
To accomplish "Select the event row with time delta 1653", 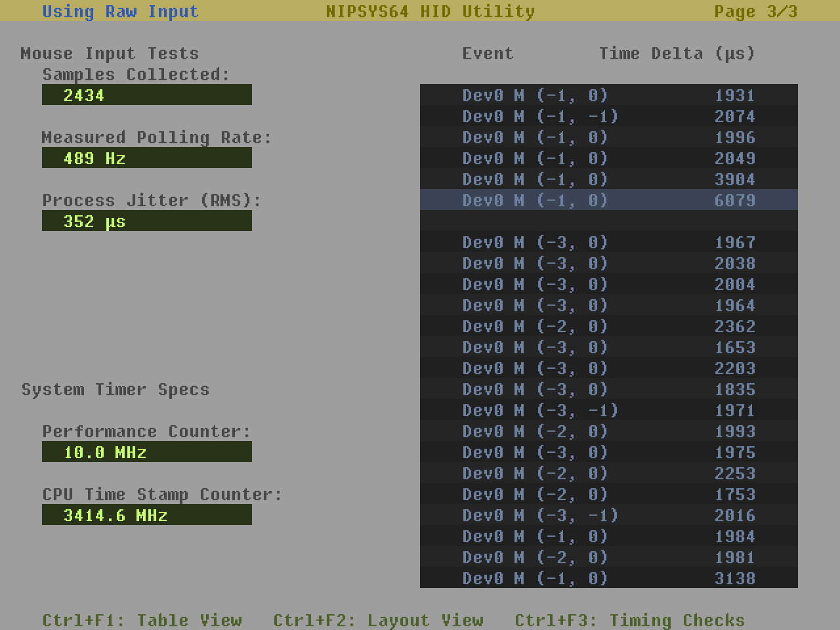I will (608, 347).
